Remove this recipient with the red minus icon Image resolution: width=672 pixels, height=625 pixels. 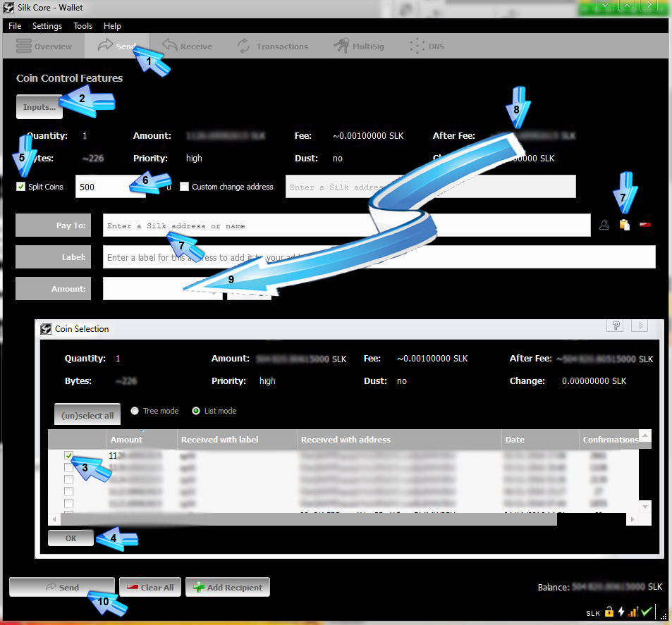[645, 225]
